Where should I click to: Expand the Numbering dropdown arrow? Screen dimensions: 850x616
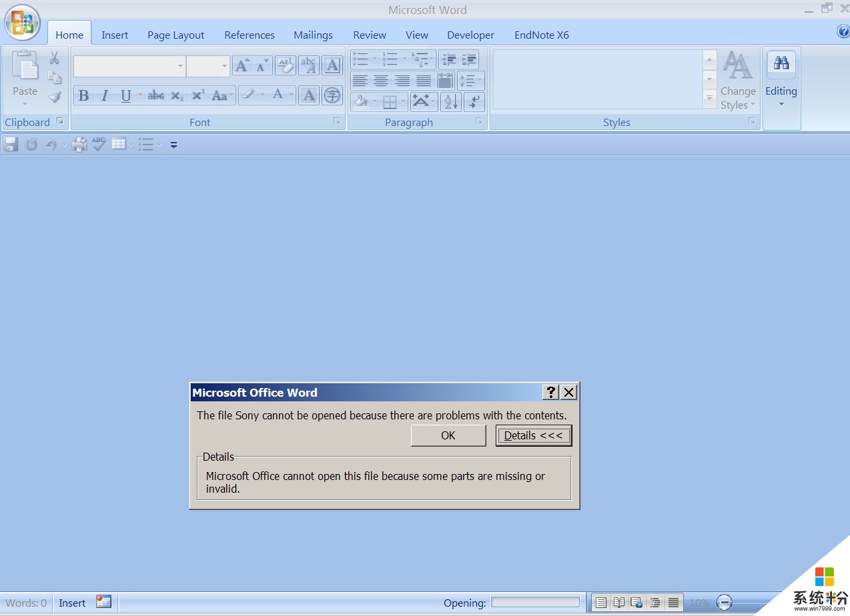[x=404, y=59]
